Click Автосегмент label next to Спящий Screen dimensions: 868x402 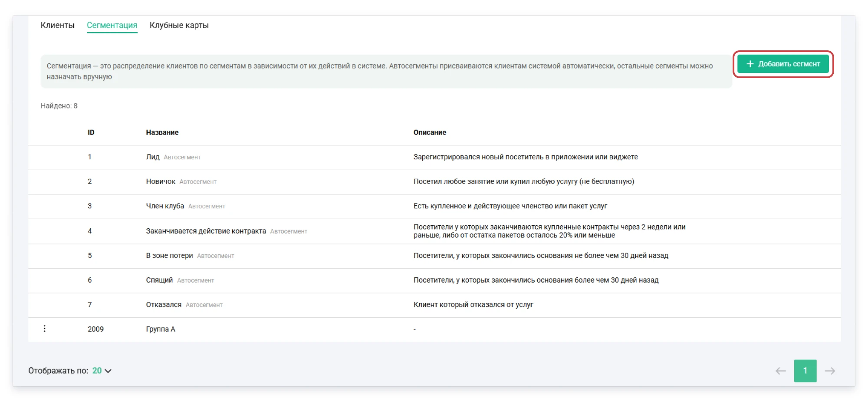(195, 280)
